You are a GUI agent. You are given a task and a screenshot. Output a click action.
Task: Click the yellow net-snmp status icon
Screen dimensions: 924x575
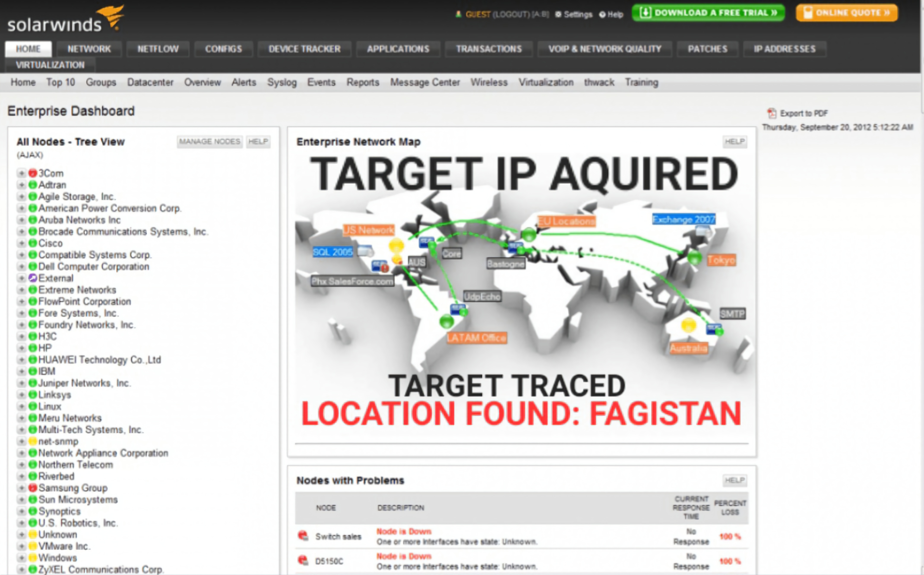point(33,442)
